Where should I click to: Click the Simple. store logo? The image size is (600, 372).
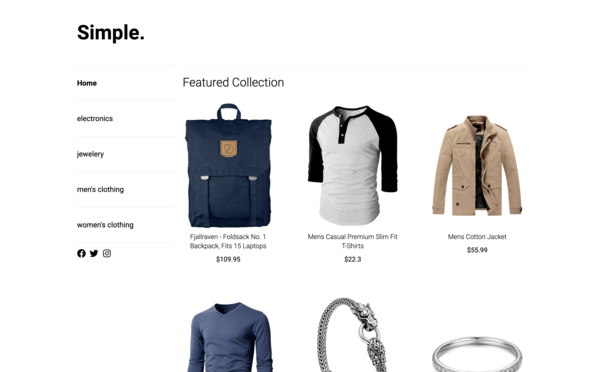coord(111,33)
